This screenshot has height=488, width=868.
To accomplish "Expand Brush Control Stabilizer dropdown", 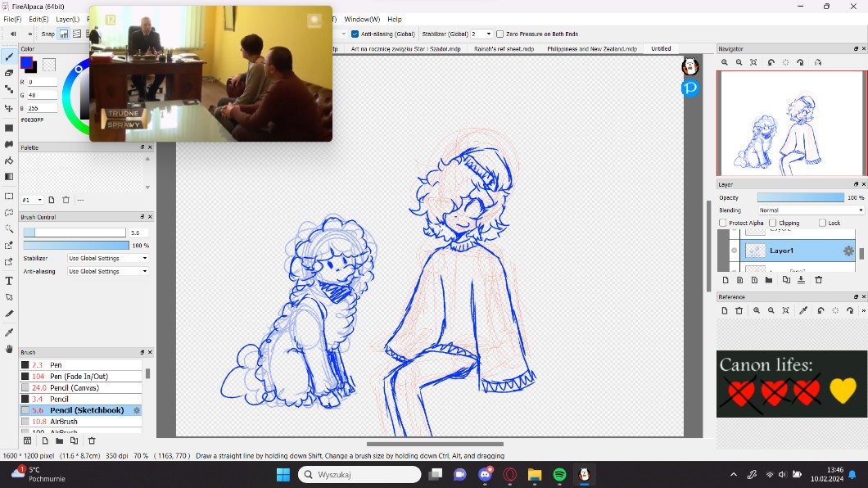I will (x=108, y=258).
